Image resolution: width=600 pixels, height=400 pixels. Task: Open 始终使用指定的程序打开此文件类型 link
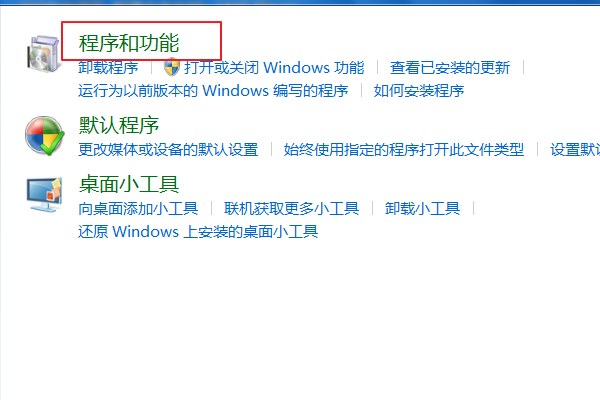click(x=404, y=150)
